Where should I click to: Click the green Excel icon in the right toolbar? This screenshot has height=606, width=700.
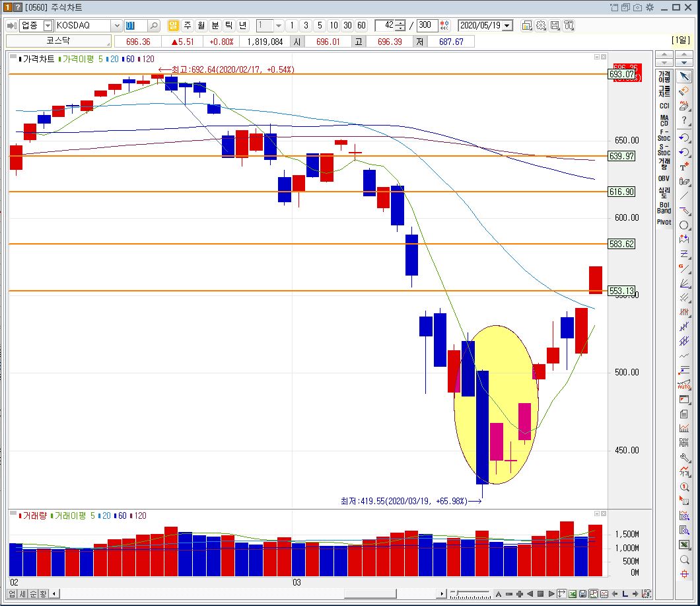coord(684,545)
